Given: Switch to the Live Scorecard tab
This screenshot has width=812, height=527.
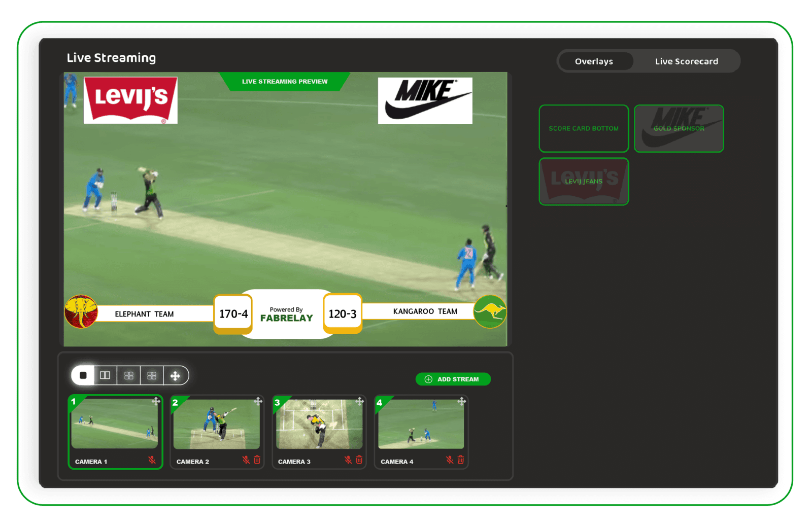Looking at the screenshot, I should tap(686, 61).
